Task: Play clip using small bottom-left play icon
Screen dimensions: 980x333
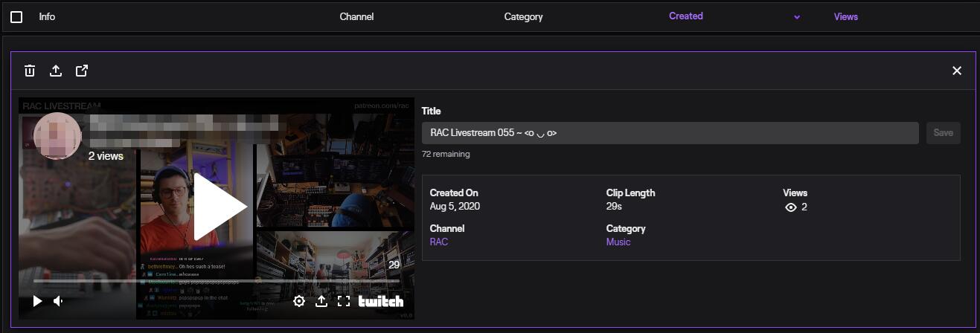Action: tap(37, 301)
